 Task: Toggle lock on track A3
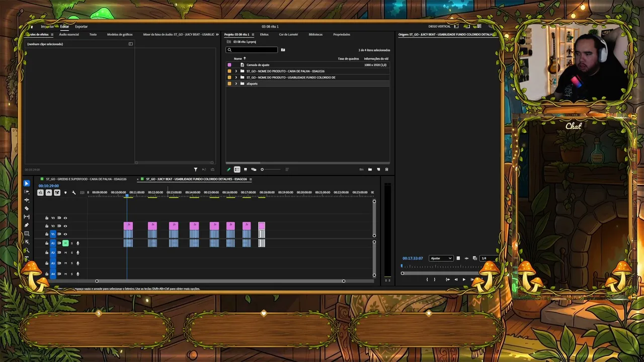pos(47,263)
